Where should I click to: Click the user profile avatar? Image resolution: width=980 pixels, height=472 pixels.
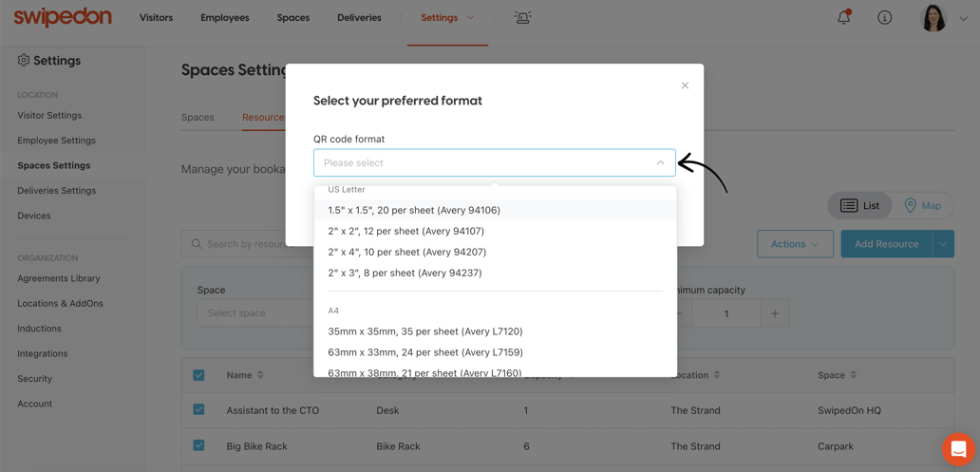pos(933,18)
